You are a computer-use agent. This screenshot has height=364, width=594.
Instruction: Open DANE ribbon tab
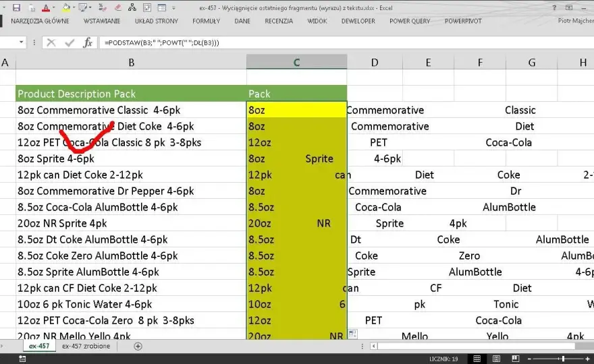click(242, 21)
